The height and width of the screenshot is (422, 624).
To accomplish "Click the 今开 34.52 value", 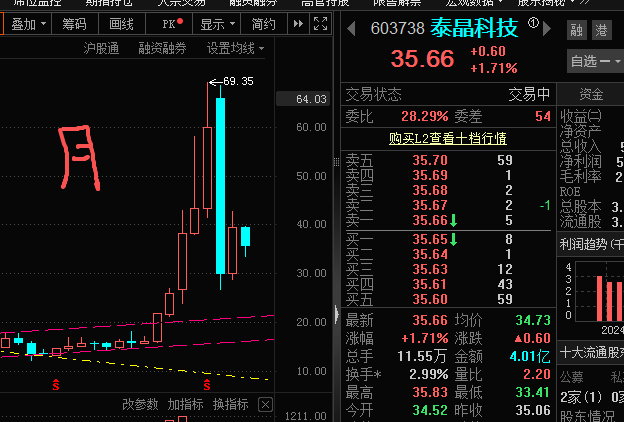I will coord(430,410).
